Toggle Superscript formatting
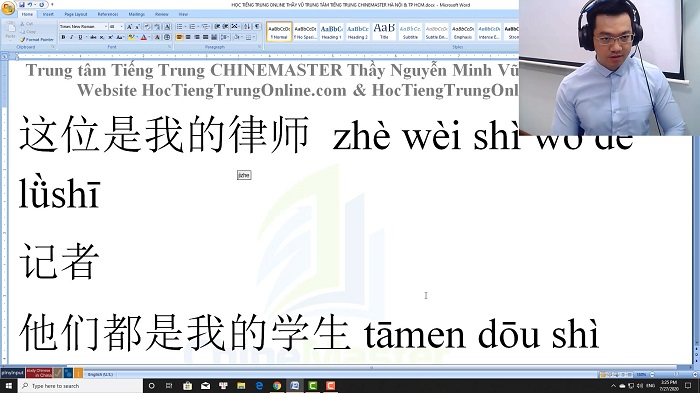Screen dimensions: 700x393 tap(111, 37)
